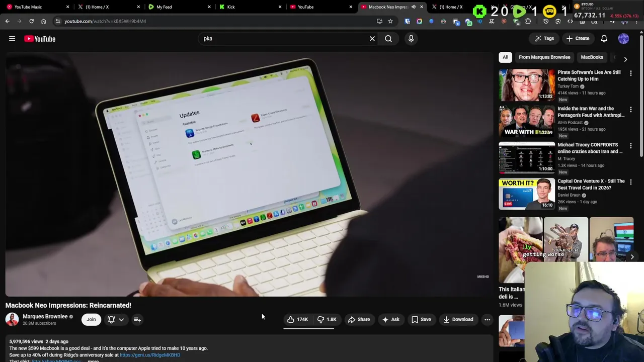This screenshot has height=362, width=644.
Task: Reload the page
Action: point(31,21)
